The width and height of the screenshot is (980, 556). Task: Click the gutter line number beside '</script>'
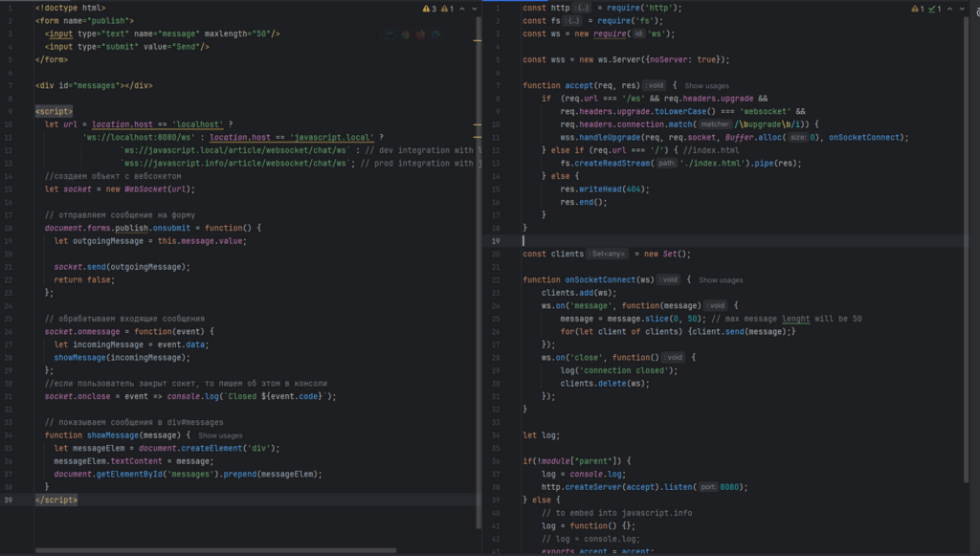8,500
